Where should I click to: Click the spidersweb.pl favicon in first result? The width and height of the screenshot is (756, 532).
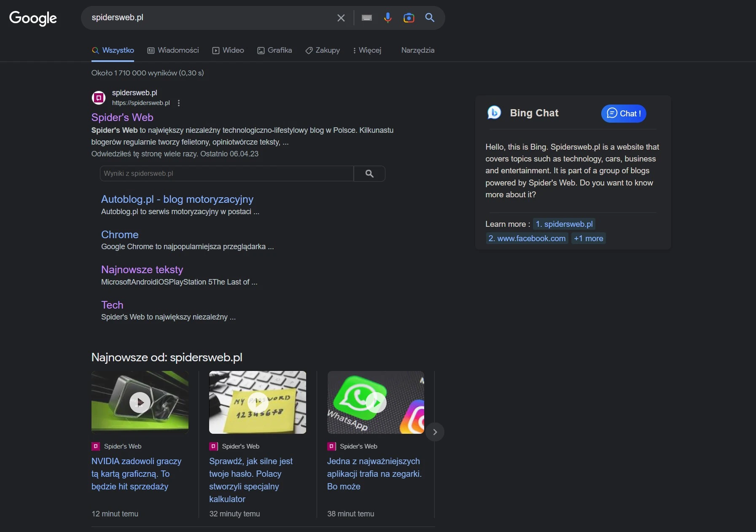pos(99,98)
